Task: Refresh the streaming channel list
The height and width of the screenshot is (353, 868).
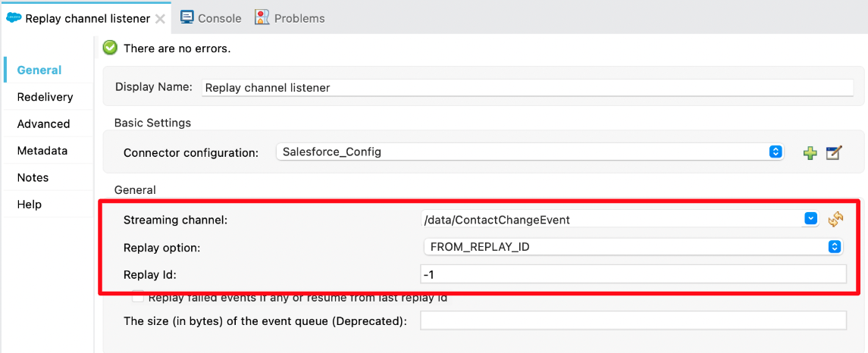Action: (x=835, y=219)
